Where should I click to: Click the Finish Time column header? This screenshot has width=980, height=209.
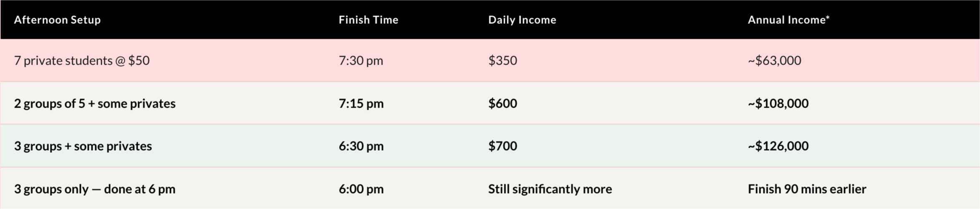[368, 20]
